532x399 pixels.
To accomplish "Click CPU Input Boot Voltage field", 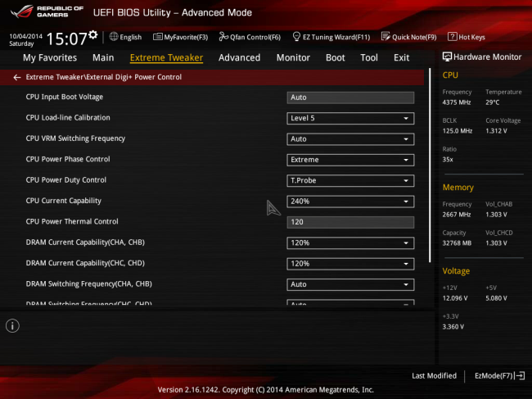I will point(350,97).
